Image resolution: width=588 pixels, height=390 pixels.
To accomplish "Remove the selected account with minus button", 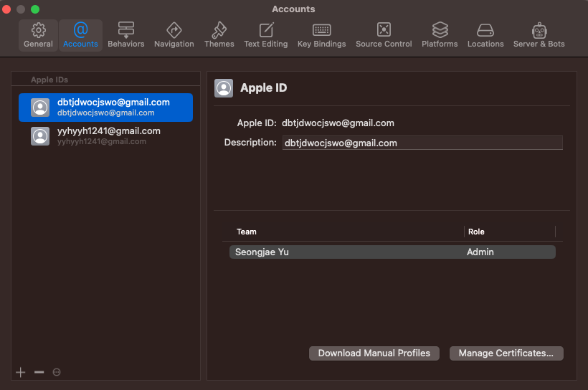I will click(x=39, y=372).
